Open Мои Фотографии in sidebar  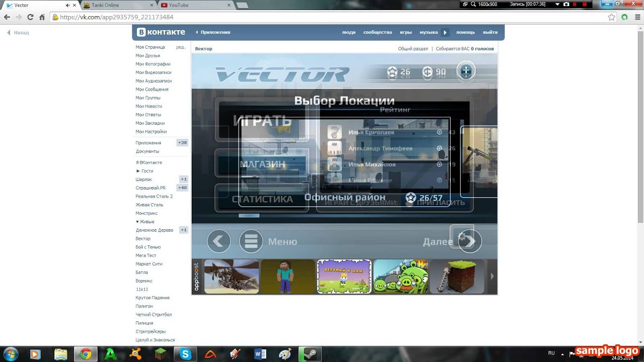click(153, 64)
